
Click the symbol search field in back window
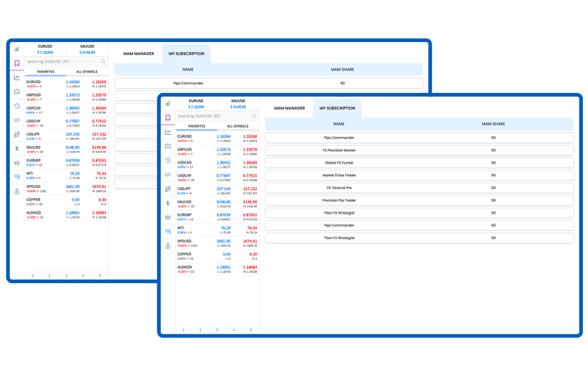[67, 62]
